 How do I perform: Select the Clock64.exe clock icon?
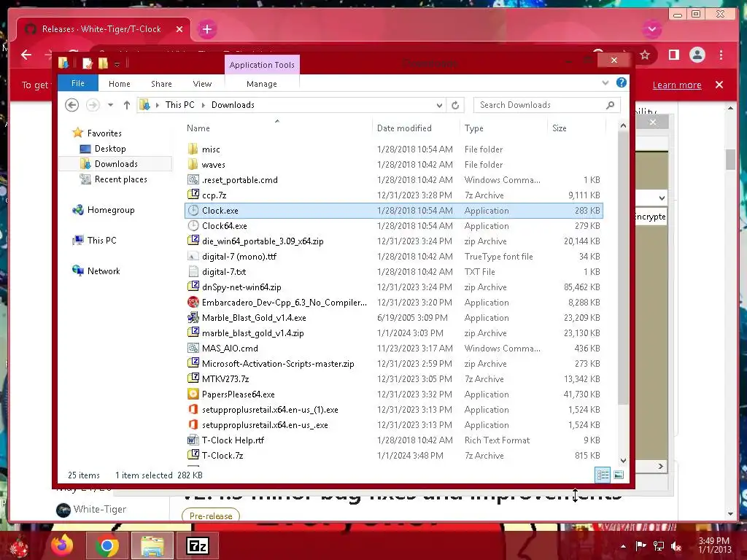(x=193, y=226)
